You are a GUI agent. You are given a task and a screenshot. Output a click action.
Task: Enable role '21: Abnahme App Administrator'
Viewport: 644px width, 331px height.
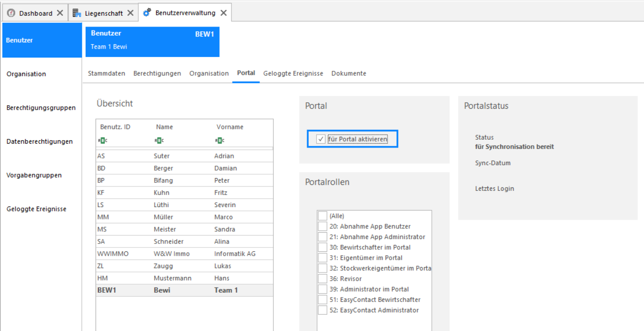[322, 237]
